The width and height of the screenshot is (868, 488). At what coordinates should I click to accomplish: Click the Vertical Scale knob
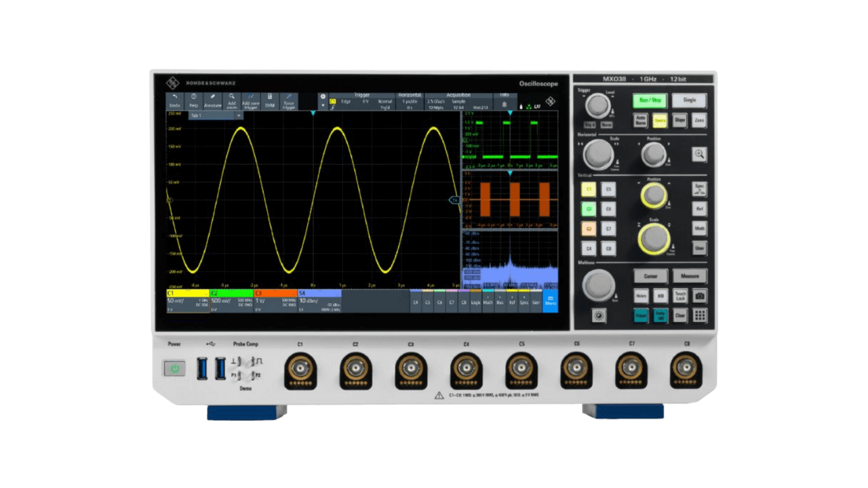coord(654,239)
